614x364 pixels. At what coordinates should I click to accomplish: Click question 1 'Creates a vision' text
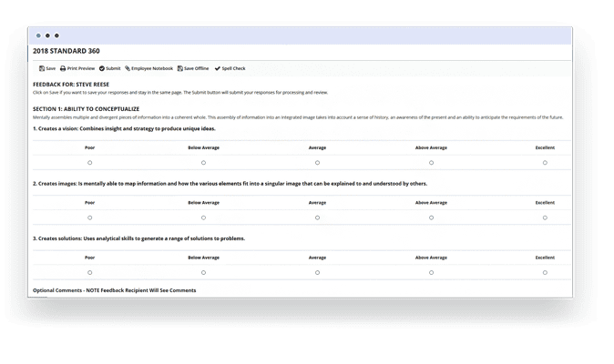(124, 128)
